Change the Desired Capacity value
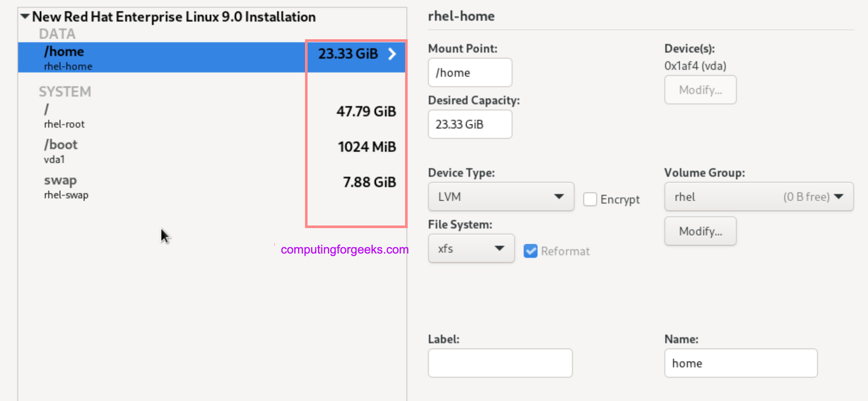This screenshot has height=401, width=868. coord(469,124)
